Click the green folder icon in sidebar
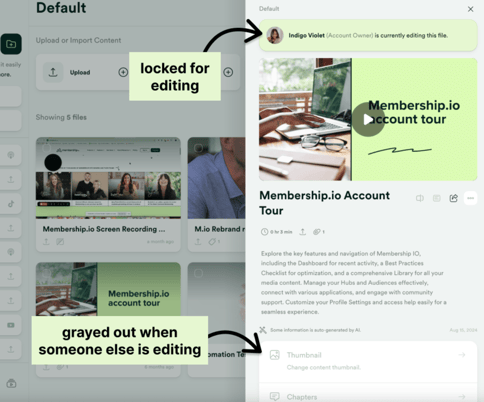The height and width of the screenshot is (402, 484). (x=11, y=44)
